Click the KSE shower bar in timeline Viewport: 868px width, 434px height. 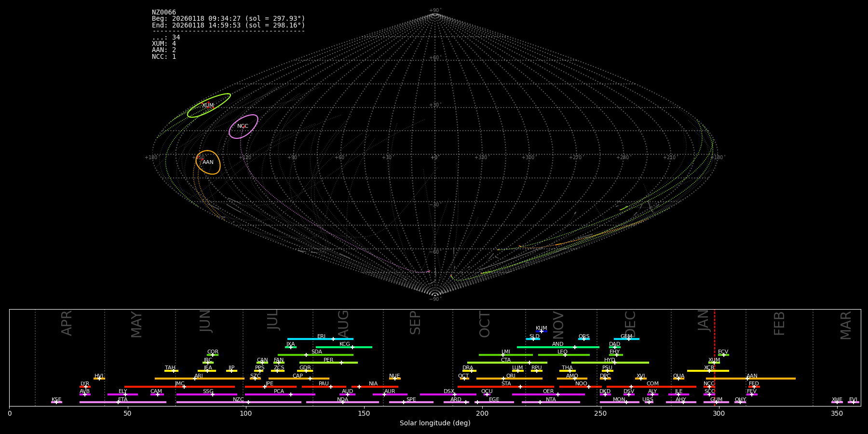[56, 402]
